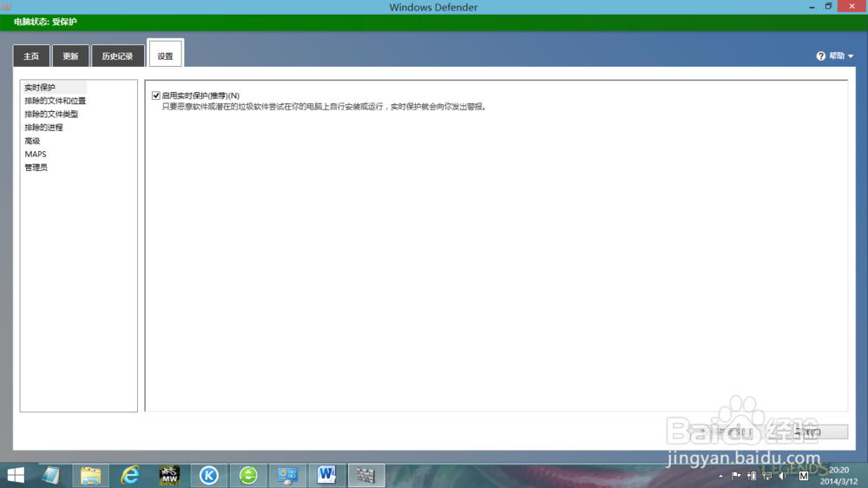
Task: Click the battery power tray icon
Action: [751, 475]
